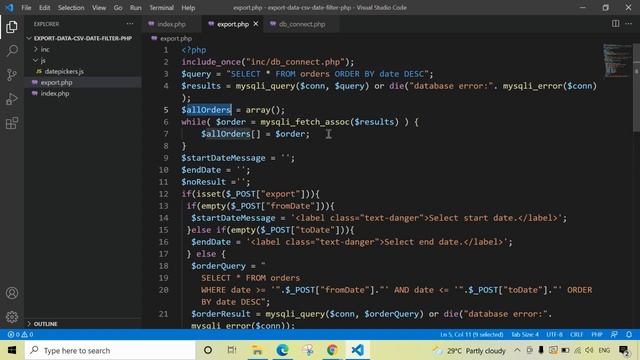
Task: Open the Terminal menu
Action: tap(161, 8)
